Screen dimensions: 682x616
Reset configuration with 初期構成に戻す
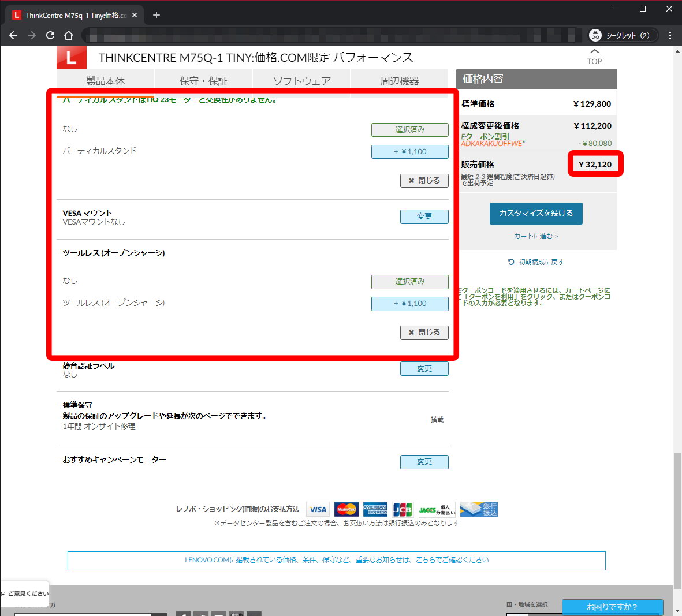click(x=541, y=262)
